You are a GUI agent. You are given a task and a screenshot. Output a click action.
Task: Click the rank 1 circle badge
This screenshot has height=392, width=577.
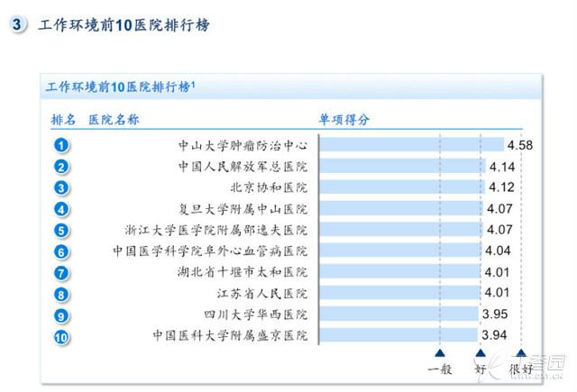(61, 145)
